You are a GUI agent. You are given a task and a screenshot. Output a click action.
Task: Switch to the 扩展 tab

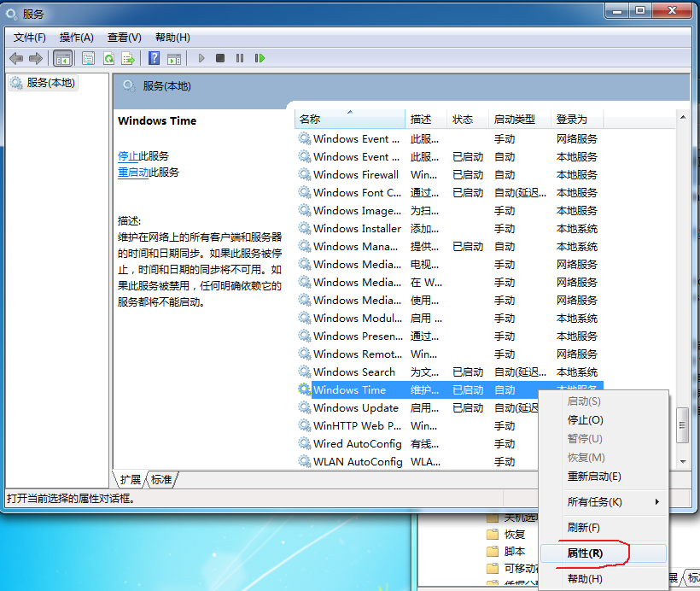(130, 480)
